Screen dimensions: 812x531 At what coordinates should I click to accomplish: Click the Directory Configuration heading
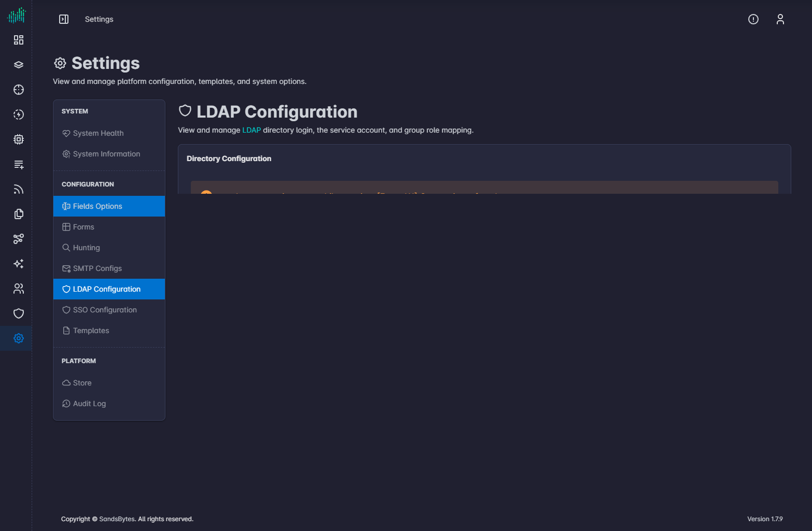click(x=229, y=159)
